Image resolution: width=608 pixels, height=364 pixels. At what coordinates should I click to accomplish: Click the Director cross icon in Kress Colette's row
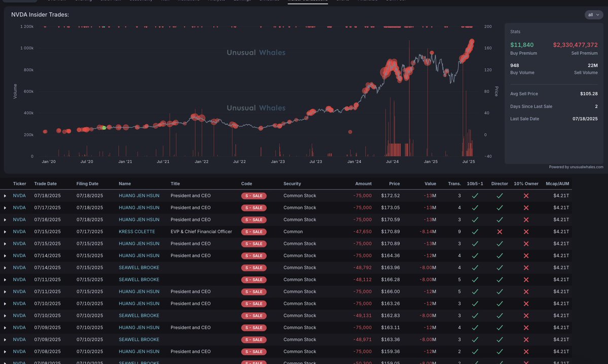499,232
